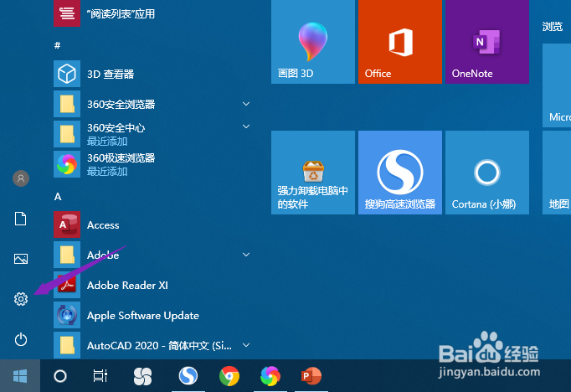Open the Adobe folder icon

(67, 255)
